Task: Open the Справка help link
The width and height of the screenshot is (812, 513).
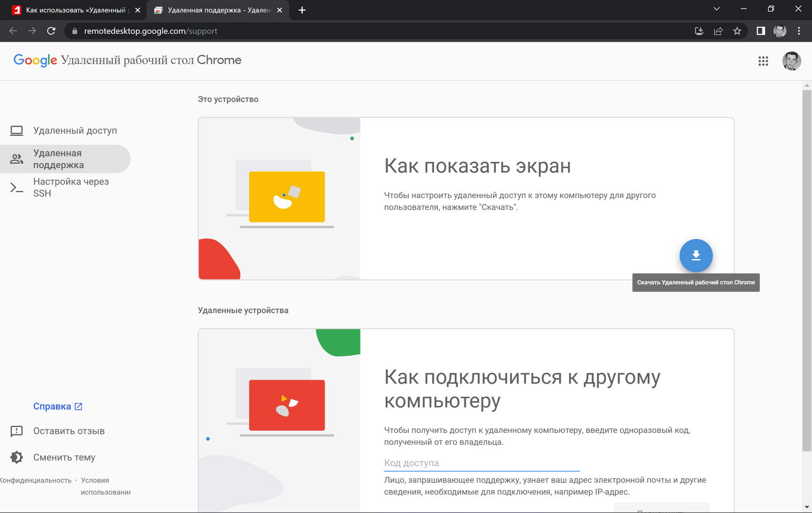Action: (x=52, y=406)
